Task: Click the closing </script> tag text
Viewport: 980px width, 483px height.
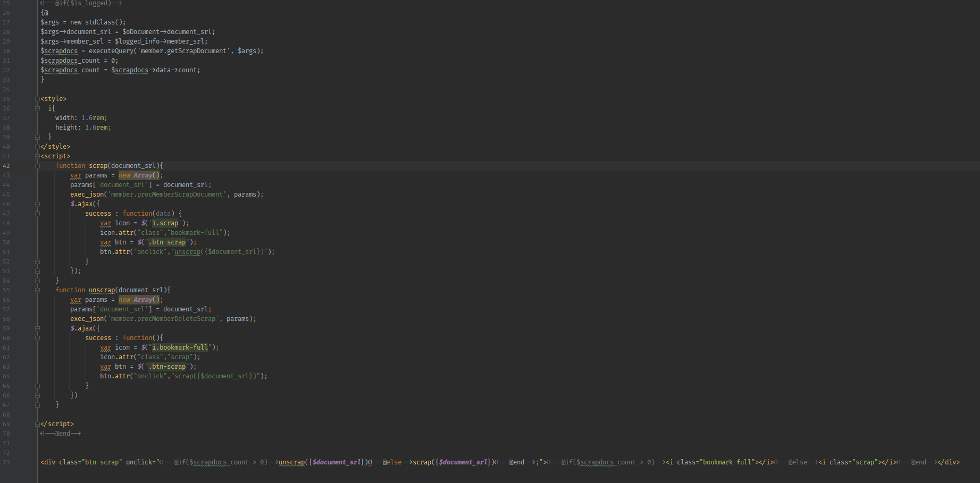Action: [57, 424]
